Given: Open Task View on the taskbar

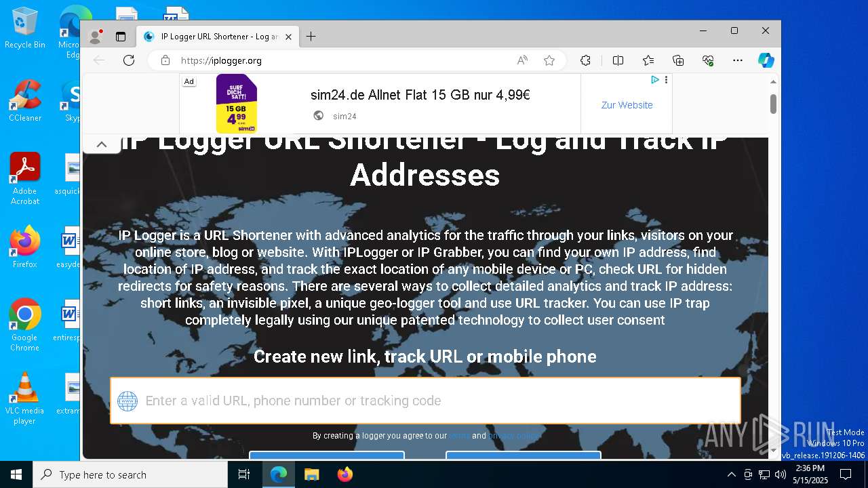Looking at the screenshot, I should click(x=244, y=474).
